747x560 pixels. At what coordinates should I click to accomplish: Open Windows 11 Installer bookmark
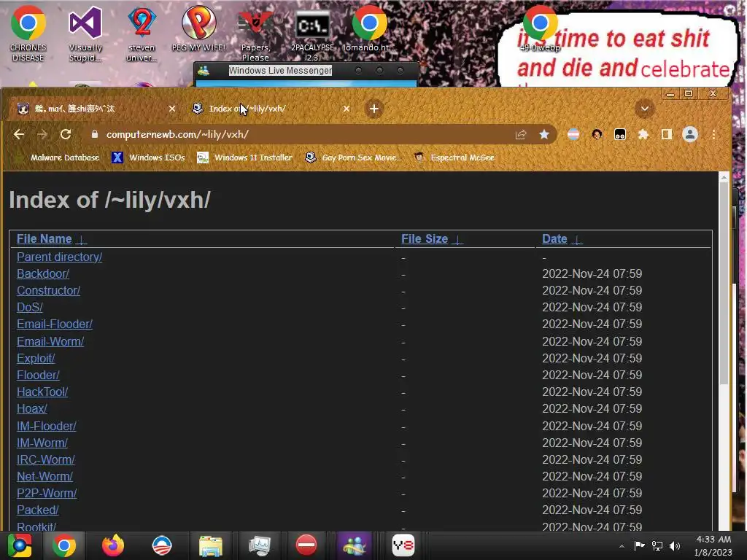[x=245, y=157]
